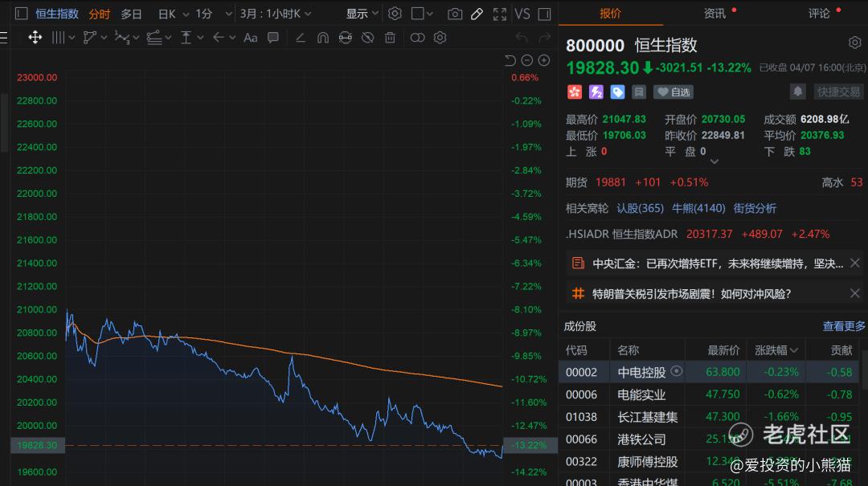Select the price range measure tool
Screen dimensions: 868x486
(186, 38)
